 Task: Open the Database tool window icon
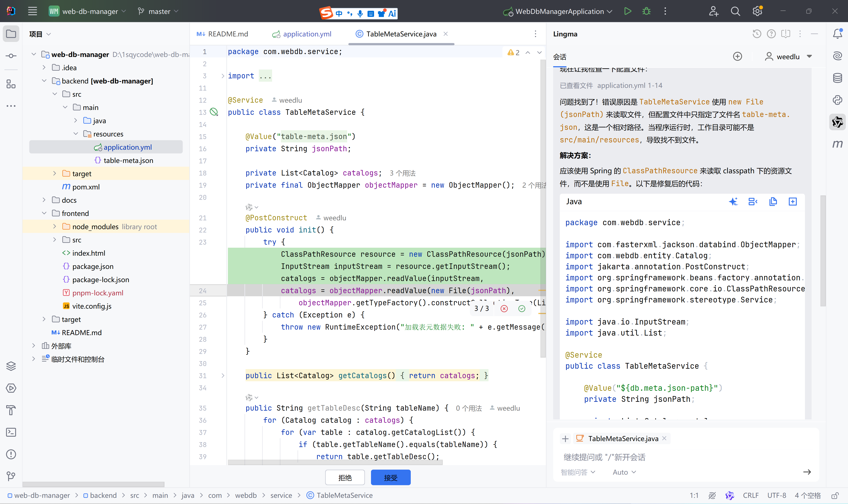pos(837,78)
